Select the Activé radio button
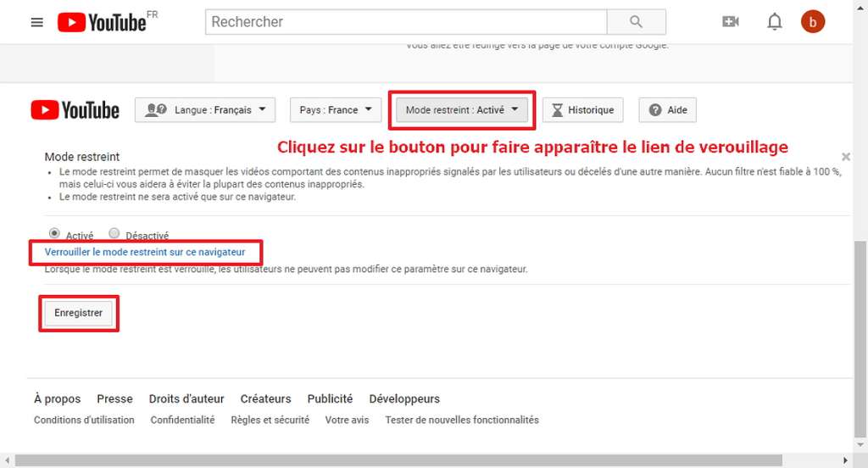868x468 pixels. tap(55, 233)
